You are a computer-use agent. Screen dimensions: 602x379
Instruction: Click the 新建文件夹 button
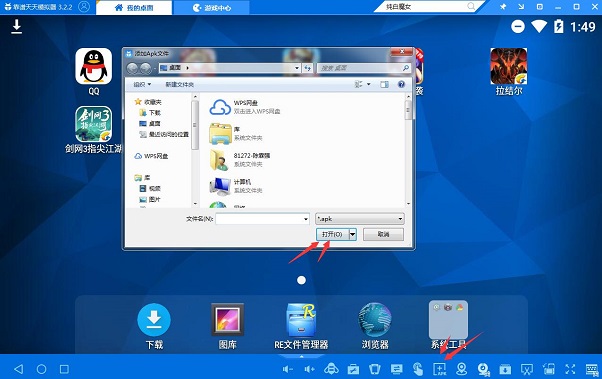179,84
